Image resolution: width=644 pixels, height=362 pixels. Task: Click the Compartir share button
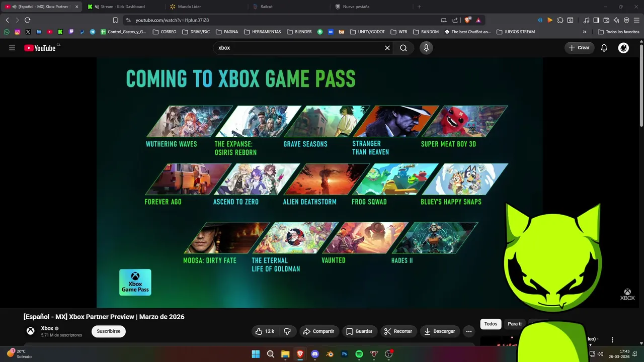[x=318, y=331]
